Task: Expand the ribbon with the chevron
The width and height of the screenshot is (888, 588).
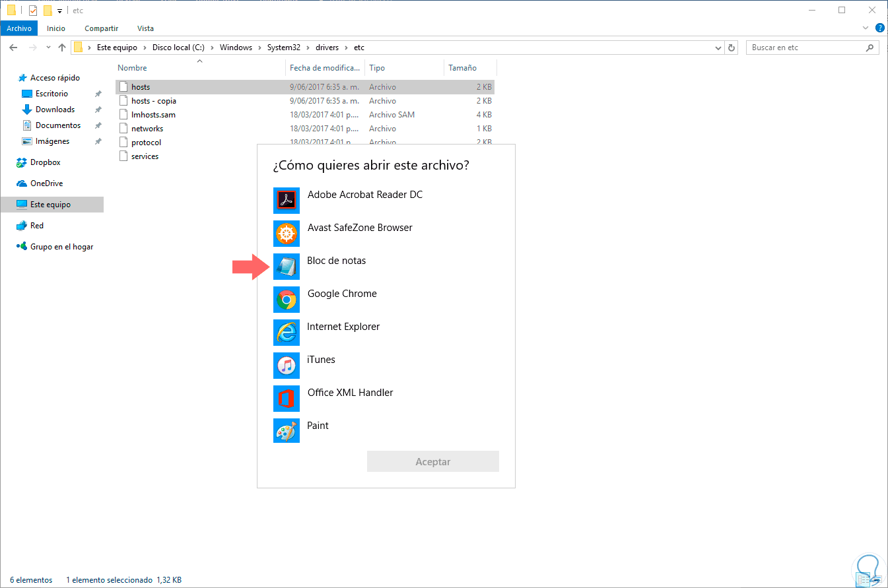Action: point(866,28)
